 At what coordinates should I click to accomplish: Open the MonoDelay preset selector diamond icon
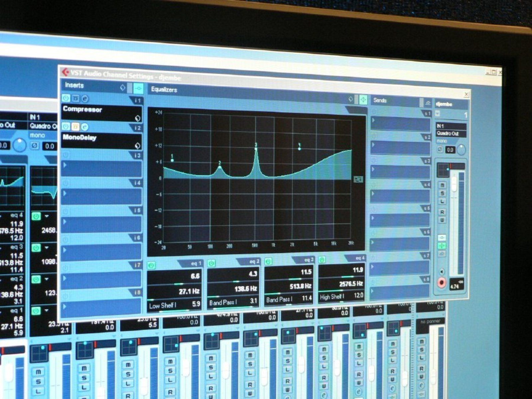137,146
